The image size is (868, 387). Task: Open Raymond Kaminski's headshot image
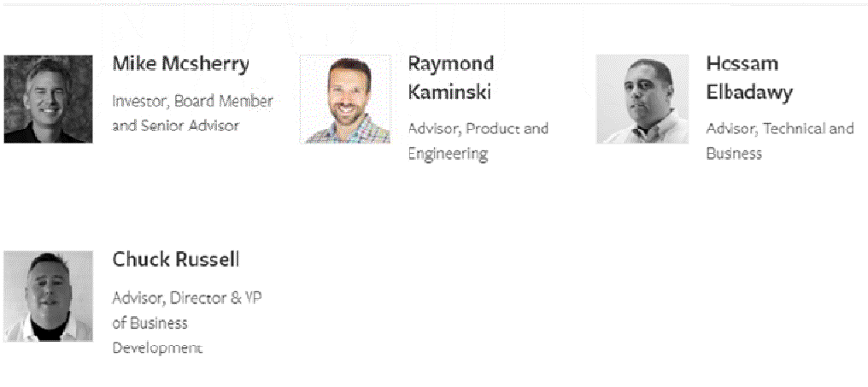pyautogui.click(x=345, y=99)
